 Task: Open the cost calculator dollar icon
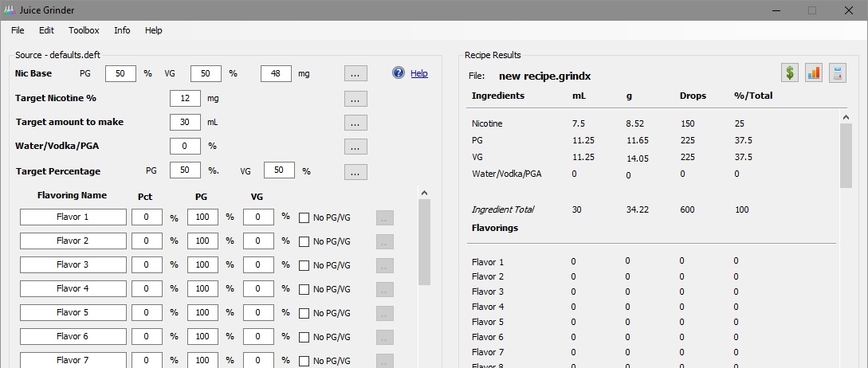(790, 73)
